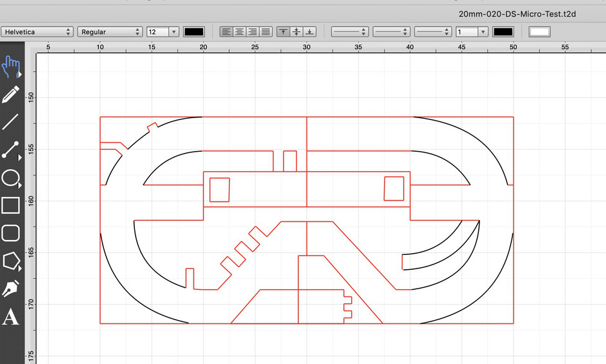Image resolution: width=606 pixels, height=364 pixels.
Task: Align text to middle vertically
Action: (296, 32)
